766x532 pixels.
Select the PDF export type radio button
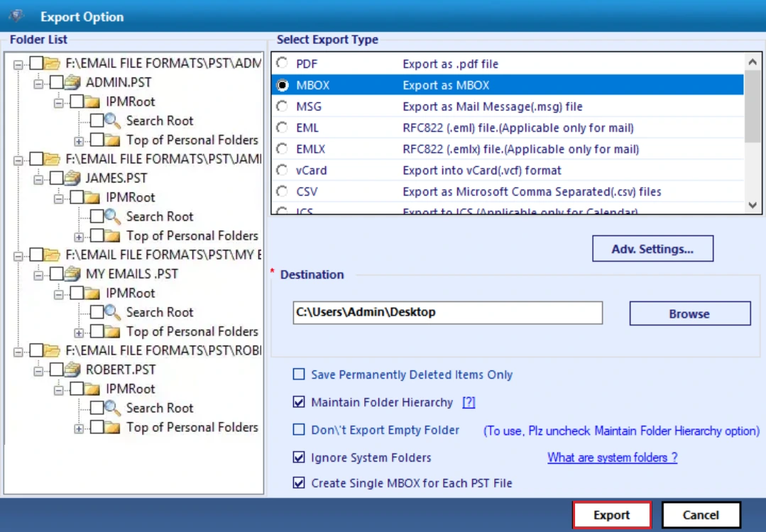(x=283, y=63)
